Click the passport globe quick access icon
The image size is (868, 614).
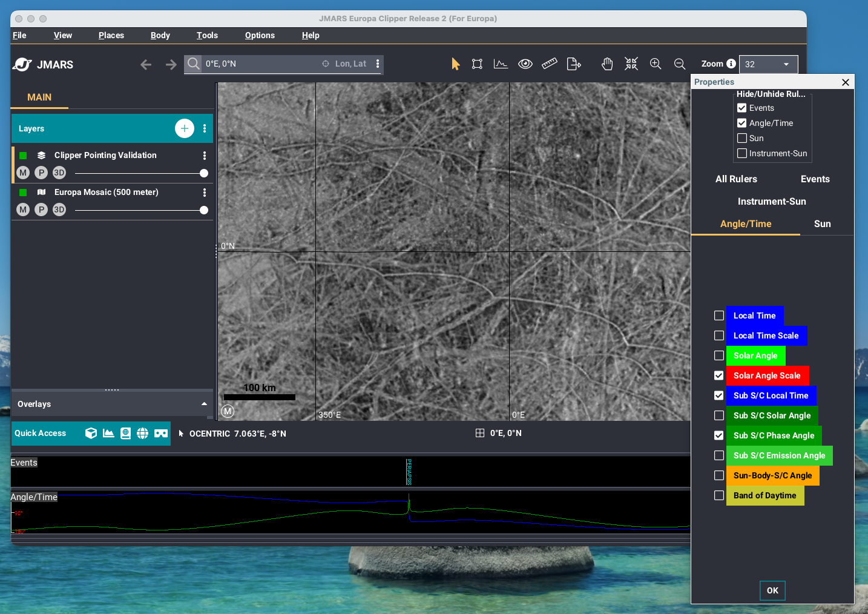pos(125,433)
